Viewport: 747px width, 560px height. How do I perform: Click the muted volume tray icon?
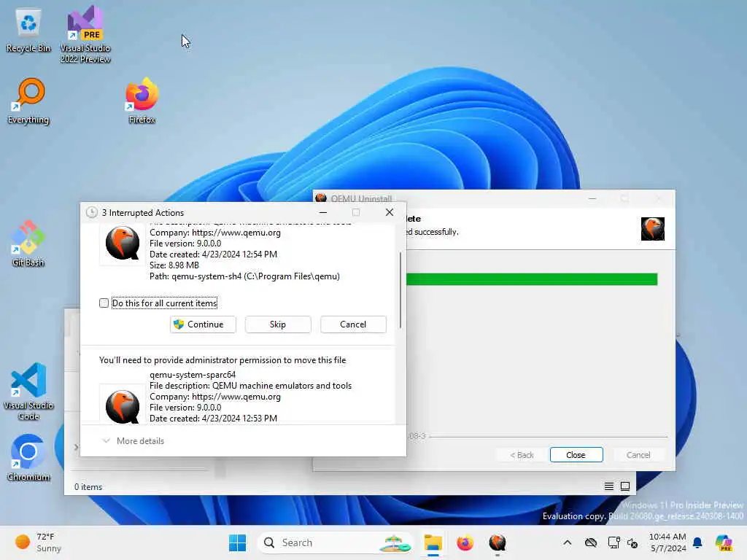632,542
